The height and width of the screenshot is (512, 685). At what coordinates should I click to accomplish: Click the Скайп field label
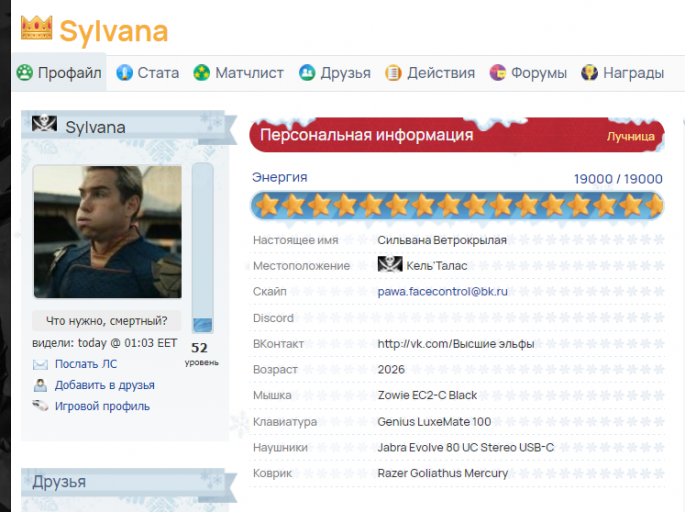pos(270,291)
